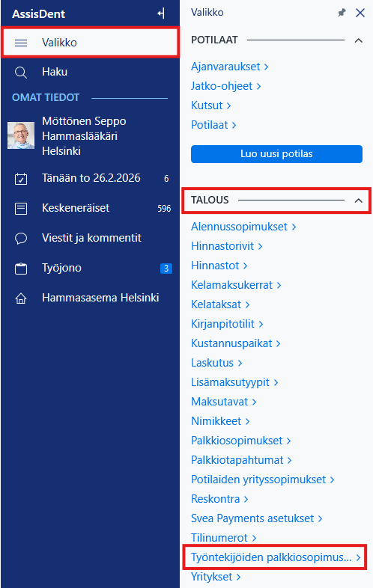Click the 596 count next to Keskeneräiset
The width and height of the screenshot is (373, 588).
click(x=164, y=209)
